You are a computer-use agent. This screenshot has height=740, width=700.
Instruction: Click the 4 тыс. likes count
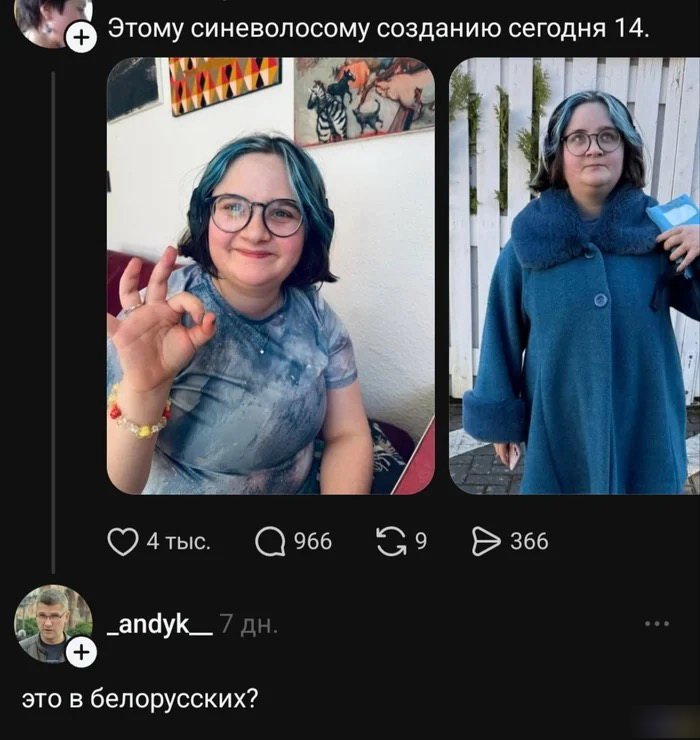pyautogui.click(x=178, y=542)
